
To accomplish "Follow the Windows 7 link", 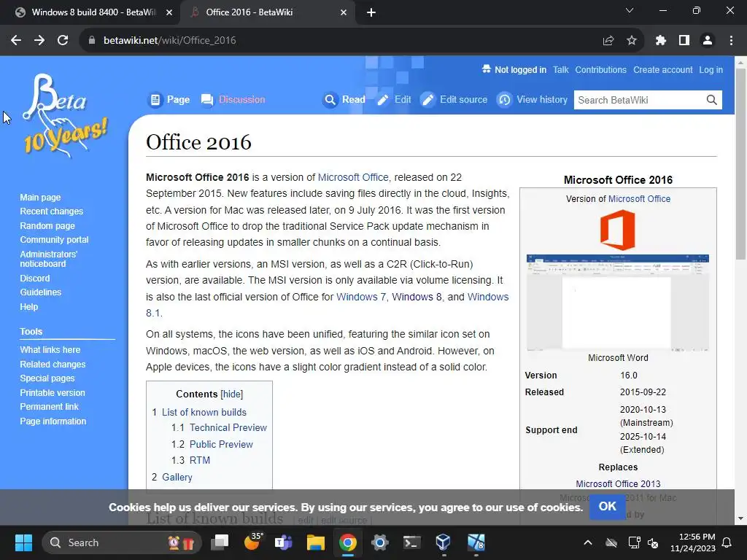I will pyautogui.click(x=360, y=297).
